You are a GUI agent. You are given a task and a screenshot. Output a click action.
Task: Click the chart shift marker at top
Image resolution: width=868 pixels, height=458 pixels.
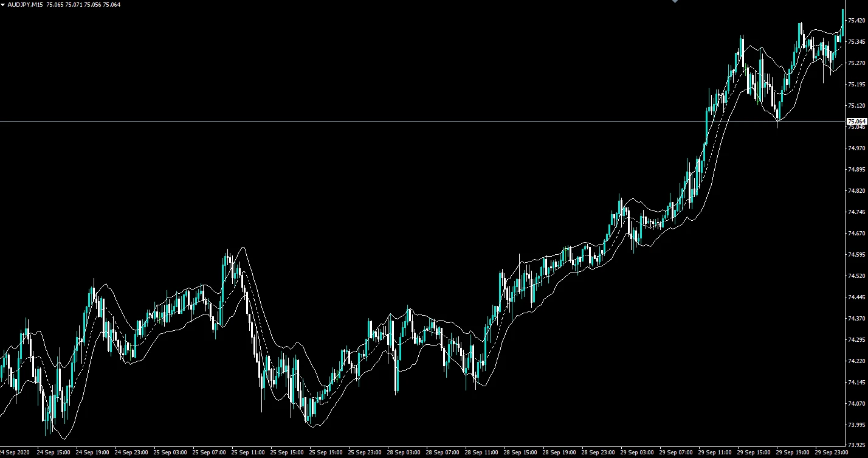(x=674, y=2)
